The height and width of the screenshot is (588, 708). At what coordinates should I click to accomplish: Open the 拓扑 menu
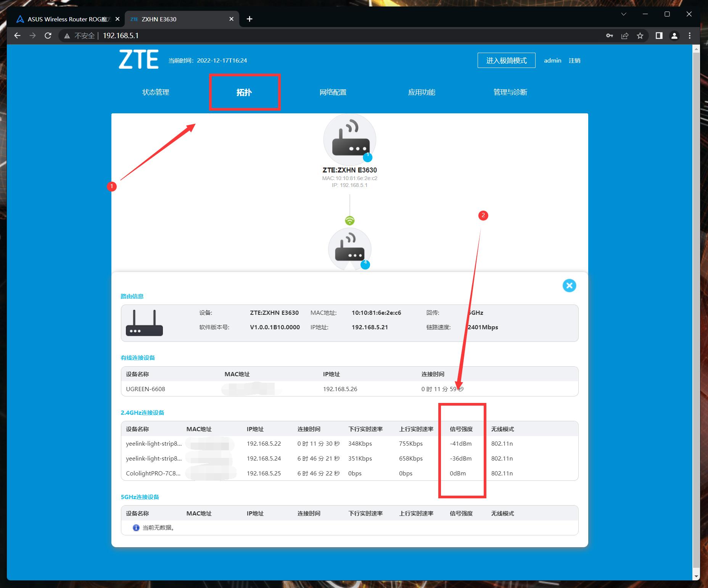(244, 92)
